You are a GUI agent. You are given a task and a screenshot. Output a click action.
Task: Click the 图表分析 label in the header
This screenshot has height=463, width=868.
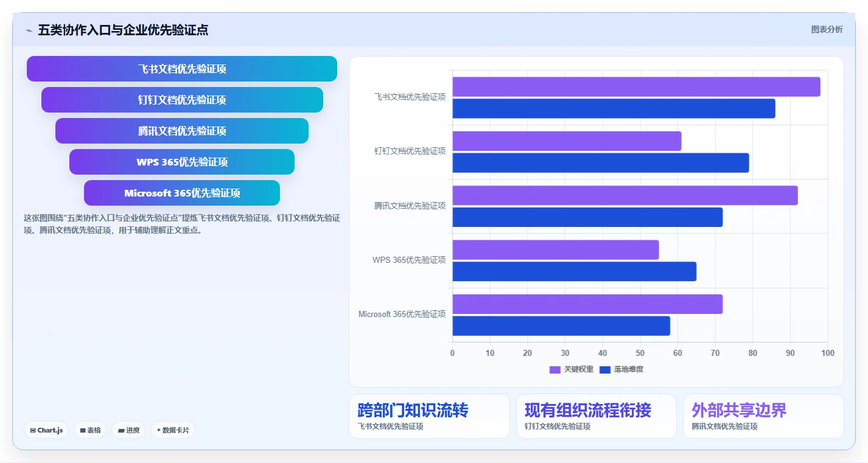(x=827, y=29)
